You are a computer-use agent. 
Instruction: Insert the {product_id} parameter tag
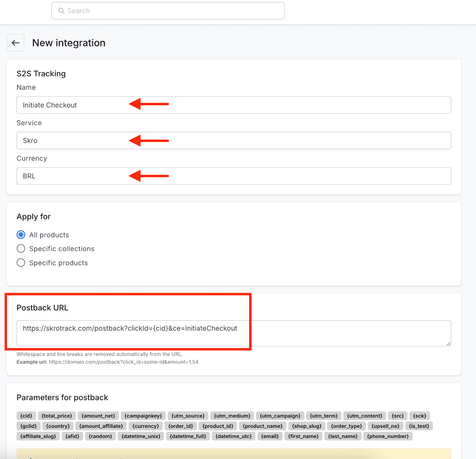(x=218, y=426)
